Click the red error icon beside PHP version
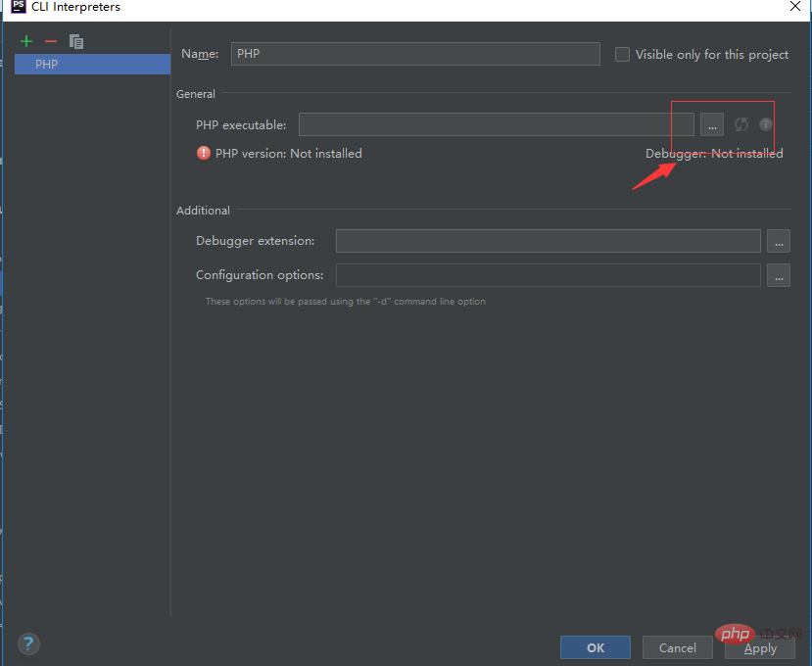This screenshot has height=666, width=812. pyautogui.click(x=204, y=153)
